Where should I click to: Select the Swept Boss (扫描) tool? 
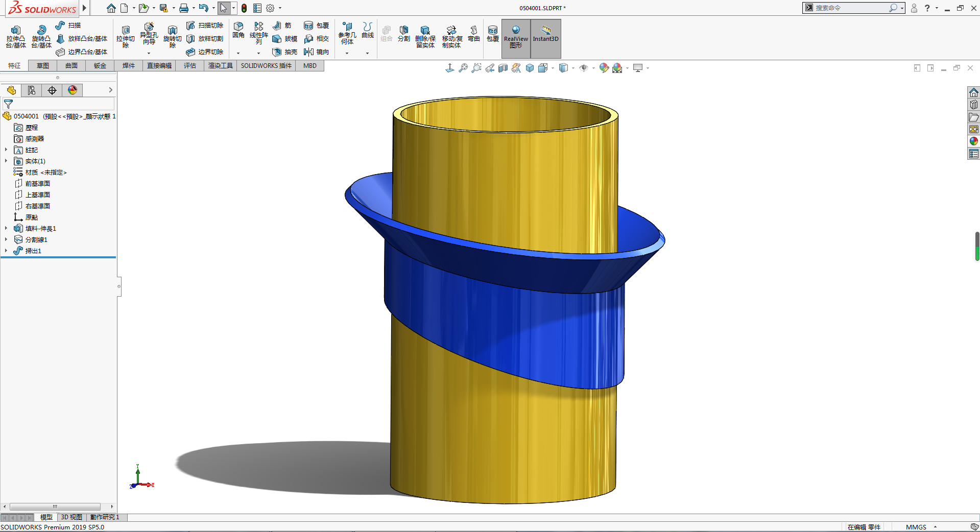[x=68, y=25]
